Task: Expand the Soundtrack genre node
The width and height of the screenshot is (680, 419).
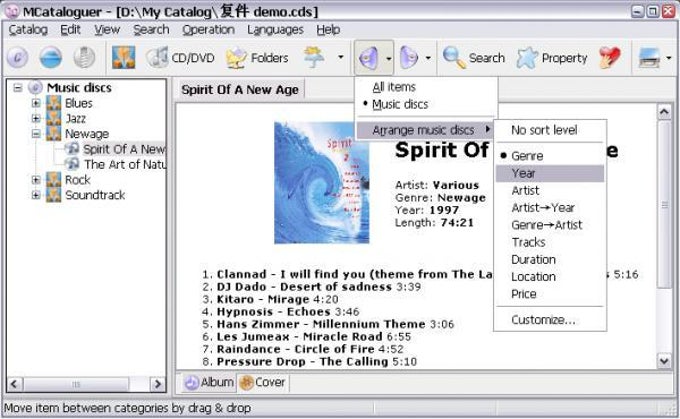Action: [x=36, y=195]
